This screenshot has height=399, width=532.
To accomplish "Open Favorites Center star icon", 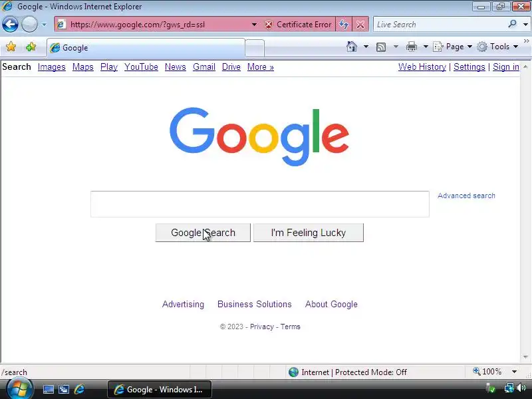I will [x=11, y=47].
